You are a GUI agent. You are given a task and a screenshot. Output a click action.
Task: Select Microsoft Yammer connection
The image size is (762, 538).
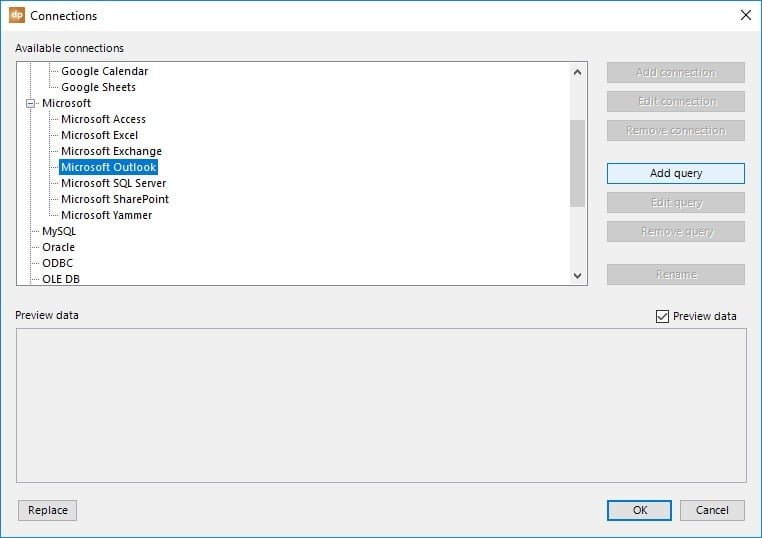click(x=106, y=215)
